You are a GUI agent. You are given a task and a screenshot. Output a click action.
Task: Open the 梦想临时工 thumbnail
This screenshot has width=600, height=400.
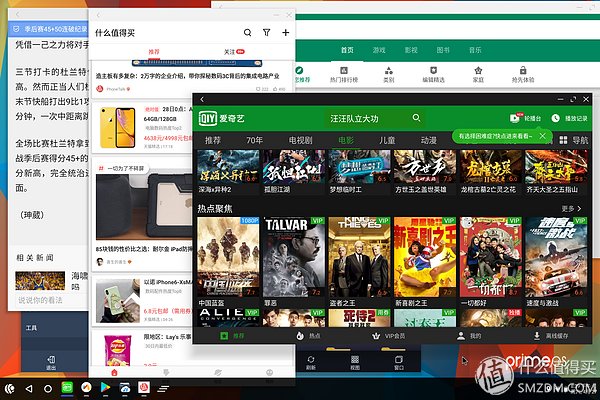[359, 167]
